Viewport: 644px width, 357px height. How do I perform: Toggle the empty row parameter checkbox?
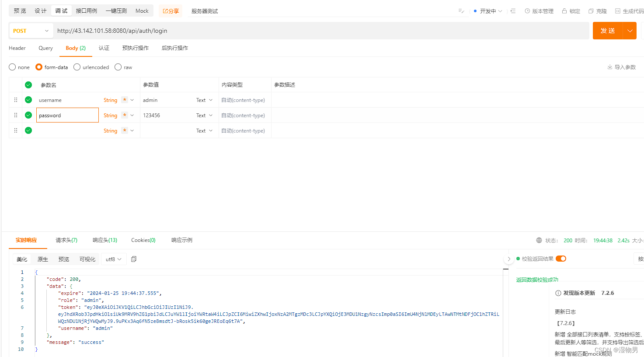tap(28, 130)
